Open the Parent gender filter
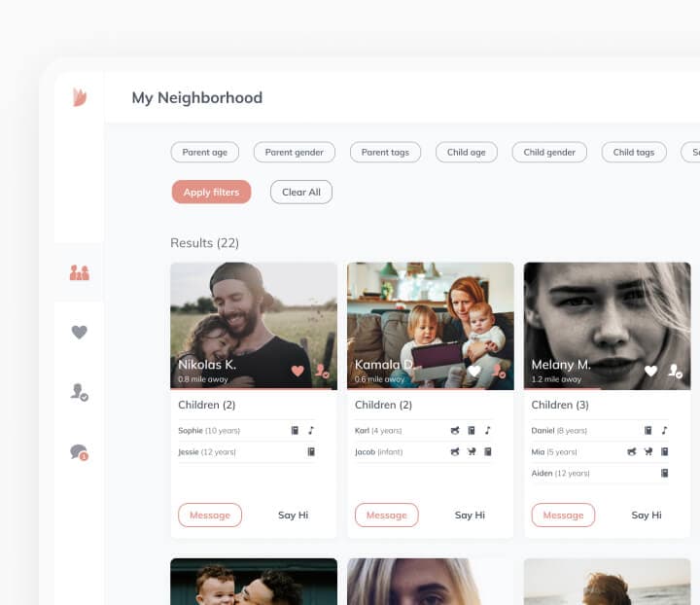 coord(295,153)
